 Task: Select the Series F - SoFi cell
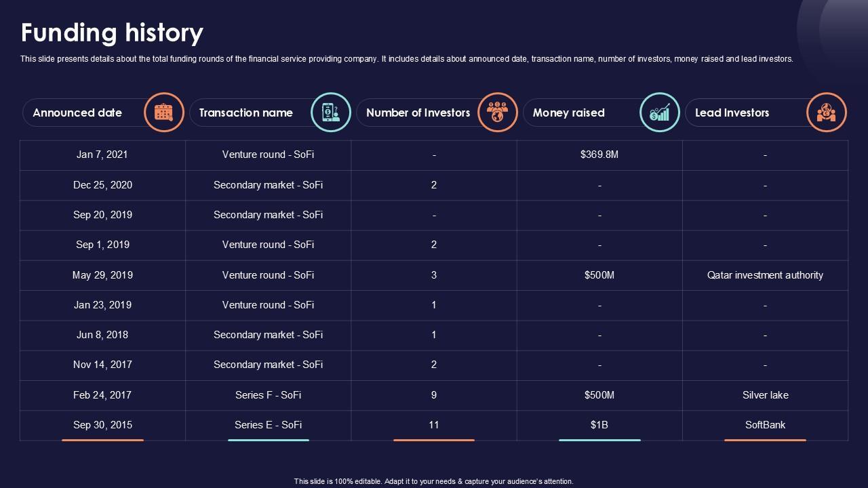tap(268, 395)
